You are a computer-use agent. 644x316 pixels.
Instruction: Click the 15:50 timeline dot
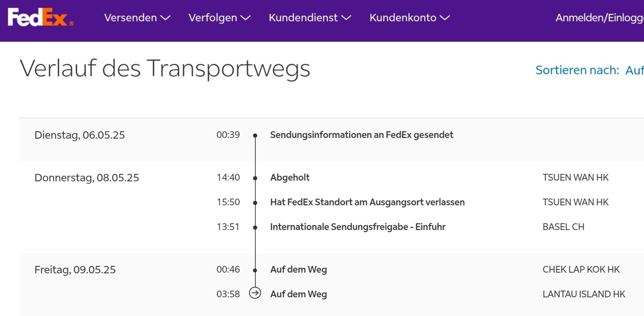(255, 203)
